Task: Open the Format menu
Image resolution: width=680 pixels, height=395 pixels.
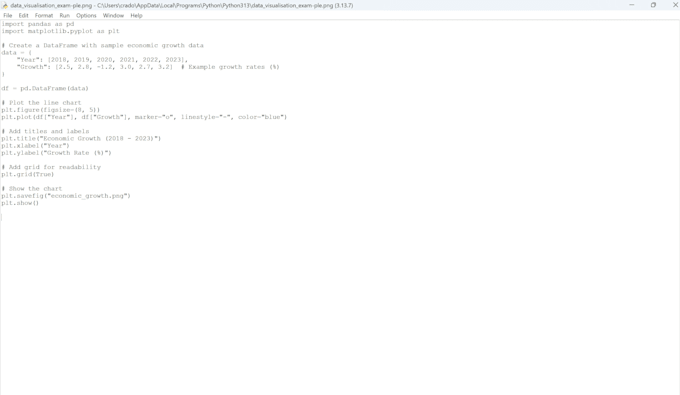Action: (44, 16)
